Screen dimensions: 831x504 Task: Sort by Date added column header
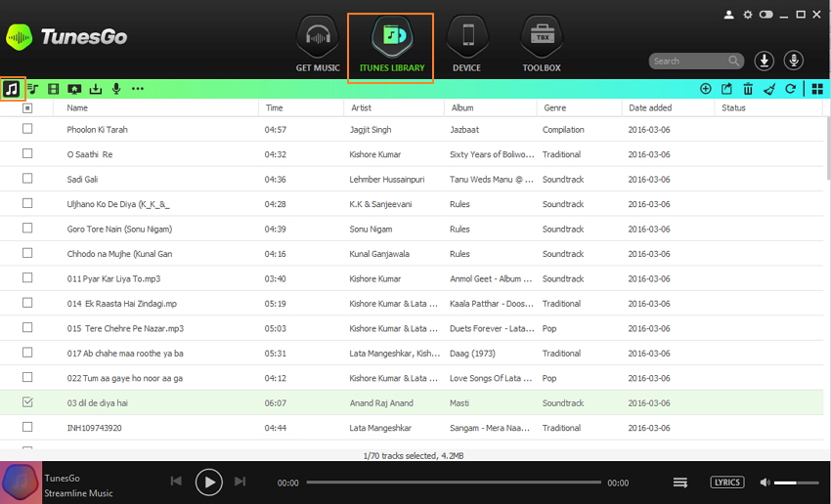click(650, 108)
